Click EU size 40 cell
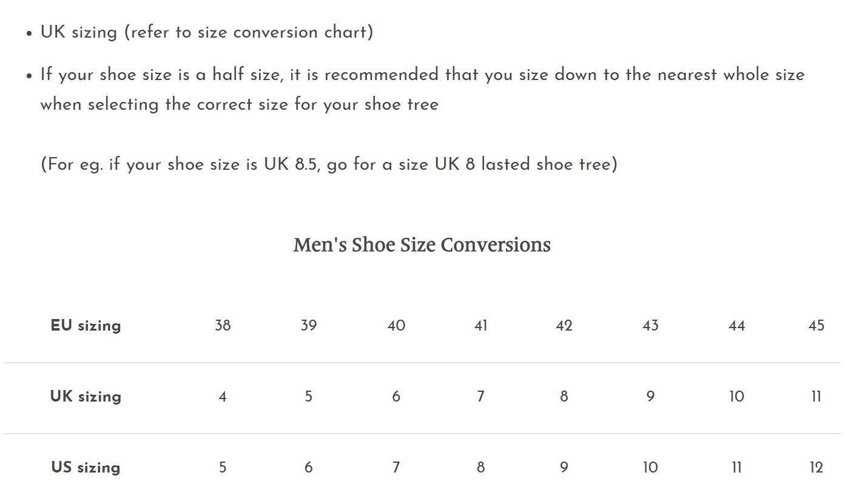 tap(396, 326)
